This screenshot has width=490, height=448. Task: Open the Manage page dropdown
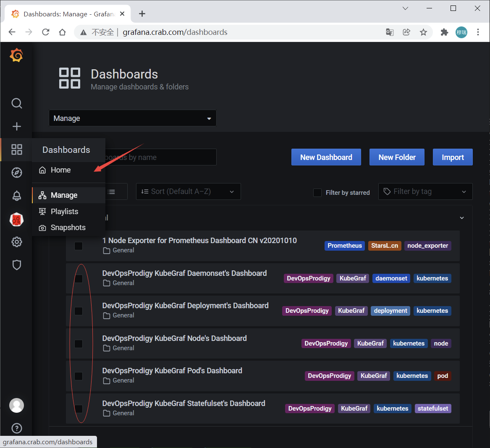click(x=133, y=118)
